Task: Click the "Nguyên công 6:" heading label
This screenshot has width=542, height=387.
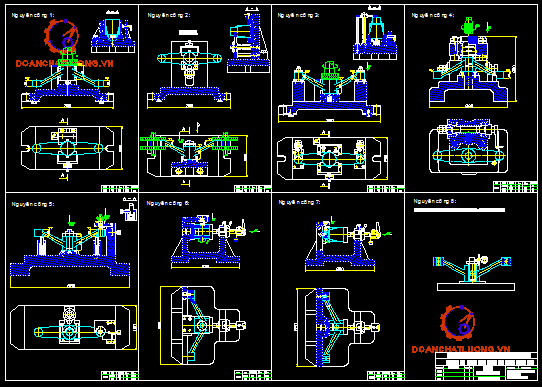Action: tap(168, 203)
